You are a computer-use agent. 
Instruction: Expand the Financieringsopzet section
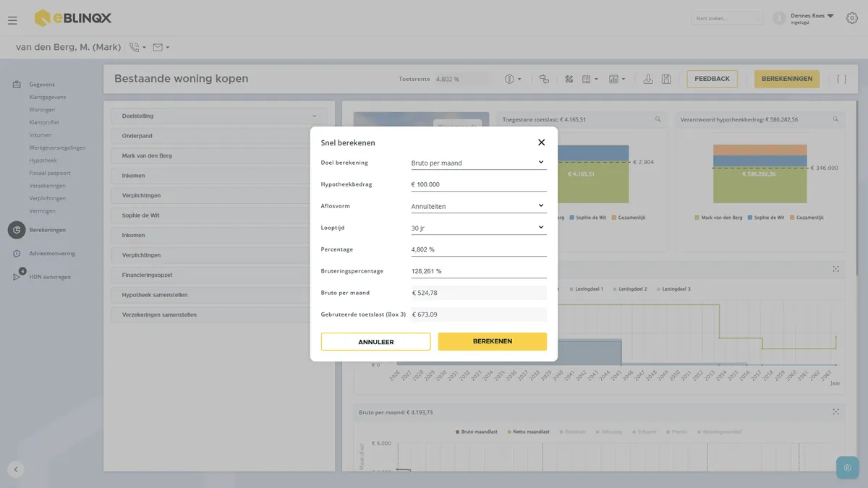219,275
